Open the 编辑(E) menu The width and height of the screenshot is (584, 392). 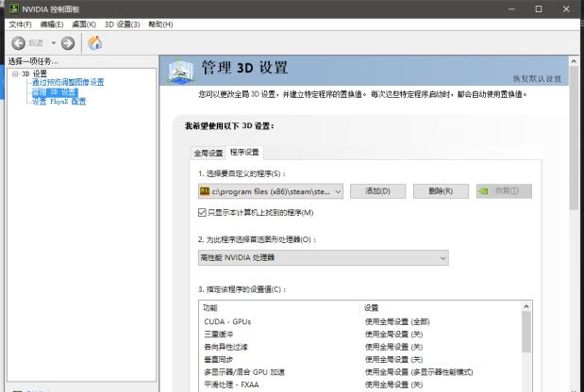tap(52, 24)
